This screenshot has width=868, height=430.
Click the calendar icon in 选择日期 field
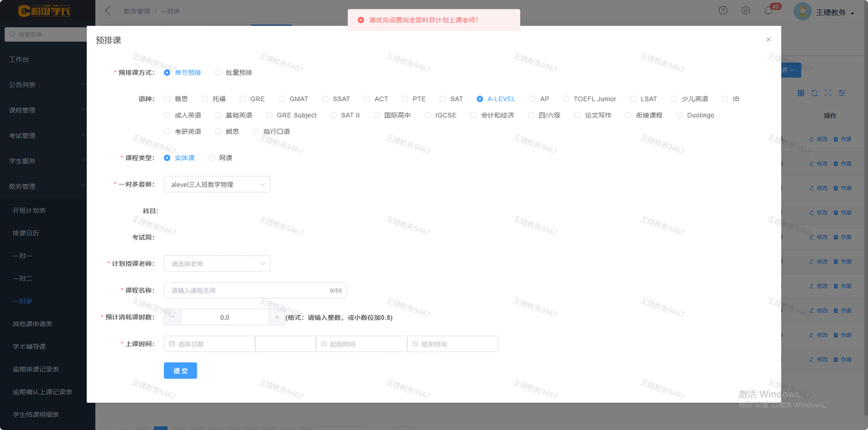click(x=172, y=344)
